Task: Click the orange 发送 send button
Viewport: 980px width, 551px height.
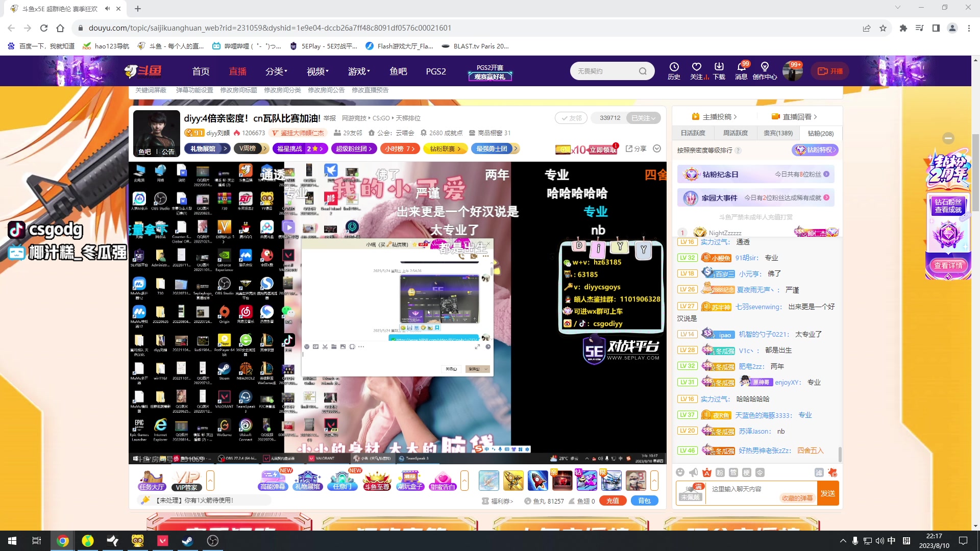Action: (x=828, y=493)
